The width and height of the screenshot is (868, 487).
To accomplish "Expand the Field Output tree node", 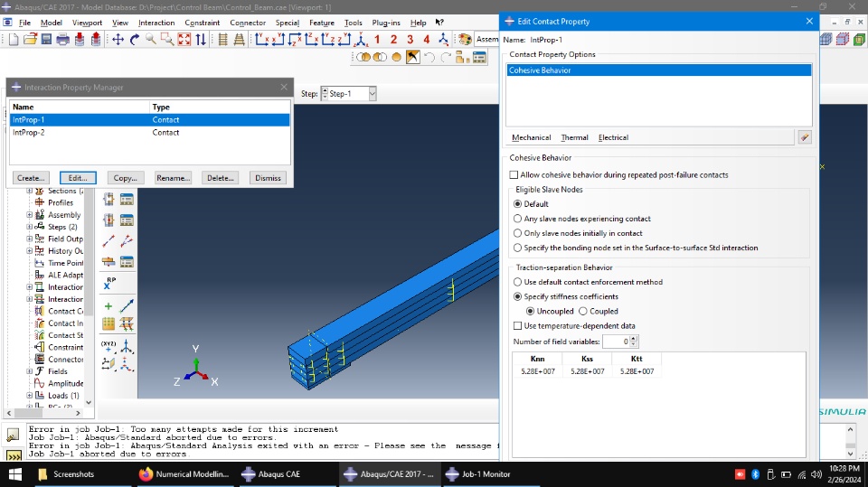I will [x=29, y=239].
